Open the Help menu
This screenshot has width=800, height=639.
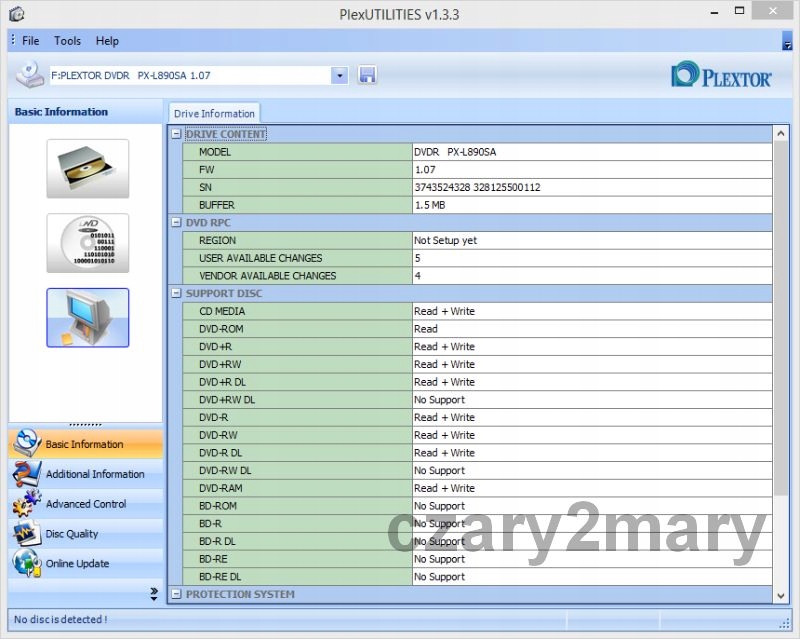107,41
